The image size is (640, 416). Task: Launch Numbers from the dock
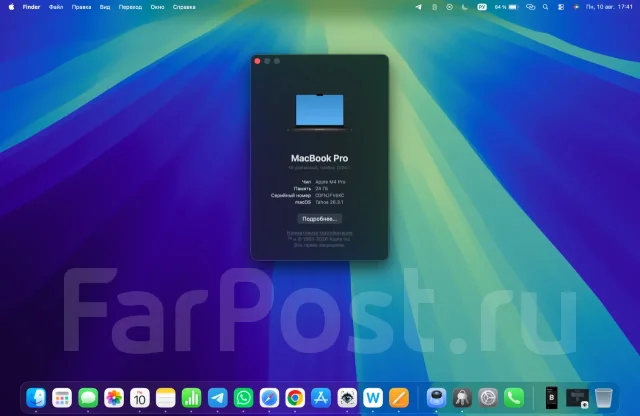tap(191, 398)
